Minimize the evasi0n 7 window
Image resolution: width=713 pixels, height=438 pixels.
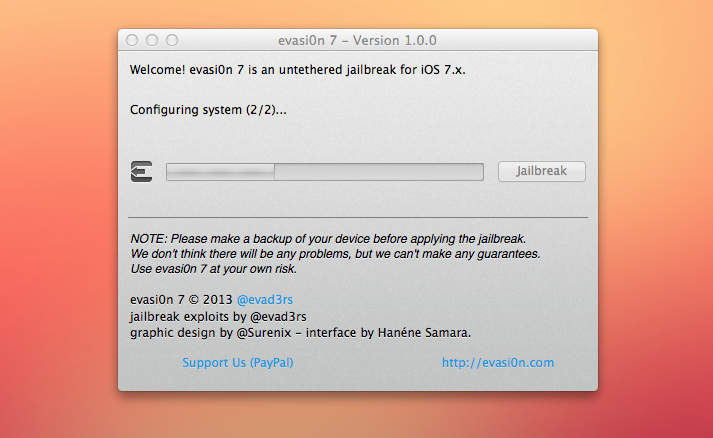(152, 40)
